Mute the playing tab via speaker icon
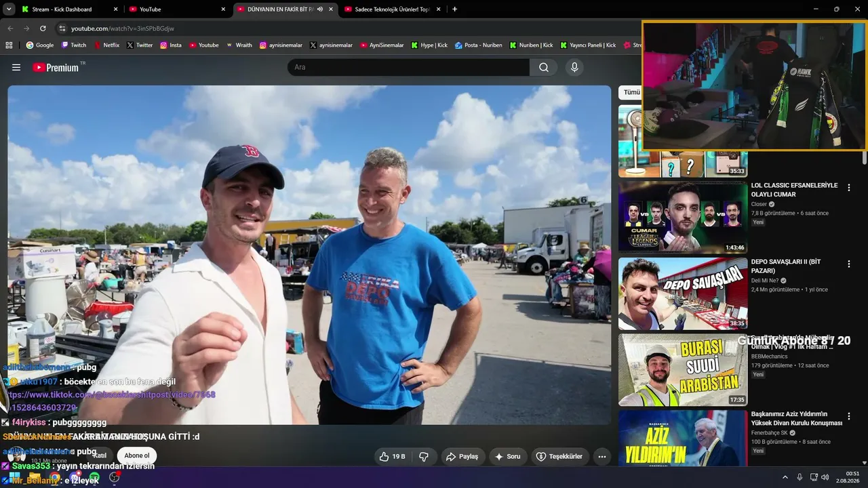The image size is (868, 488). 320,9
